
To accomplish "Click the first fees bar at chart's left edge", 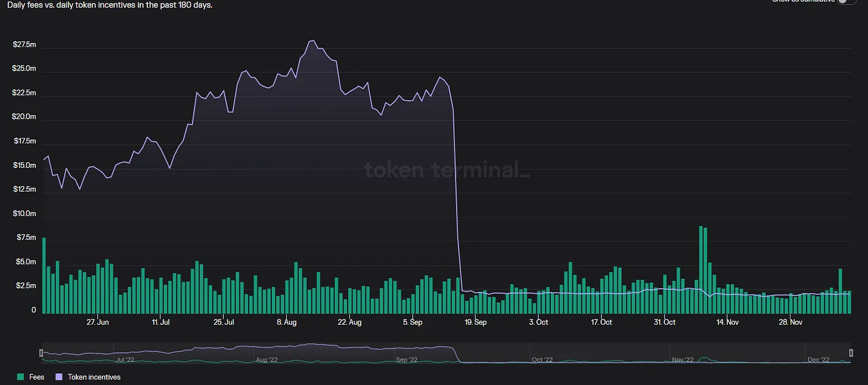I will 44,275.
